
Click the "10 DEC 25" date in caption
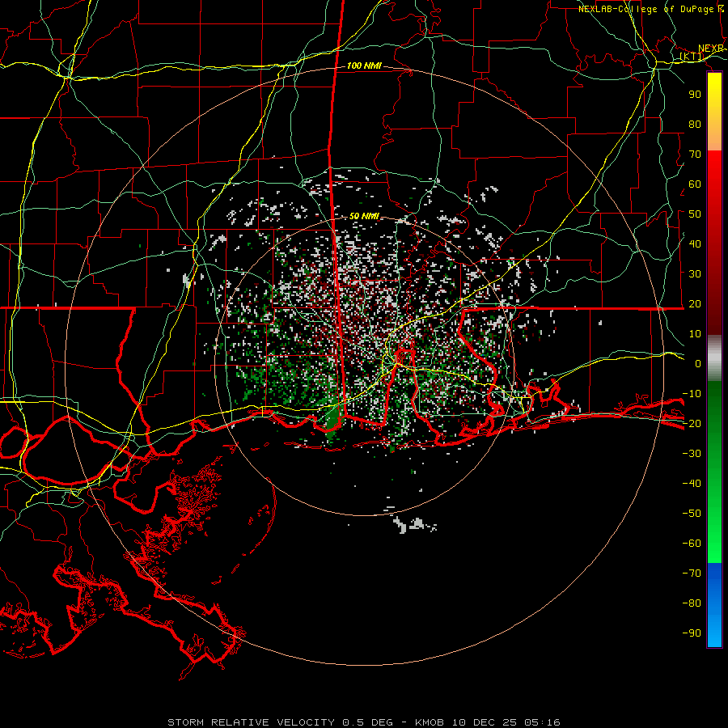[x=485, y=722]
